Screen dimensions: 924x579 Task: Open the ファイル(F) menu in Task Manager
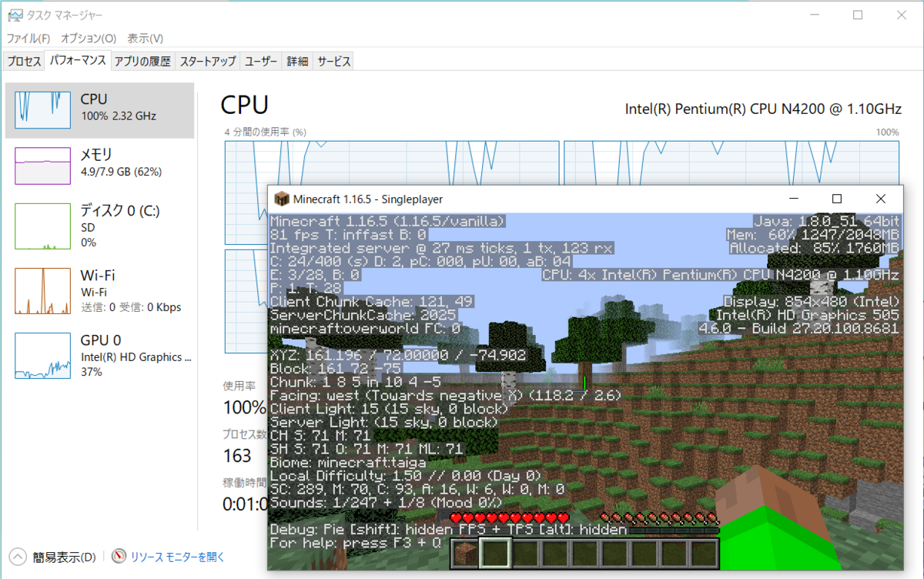28,38
